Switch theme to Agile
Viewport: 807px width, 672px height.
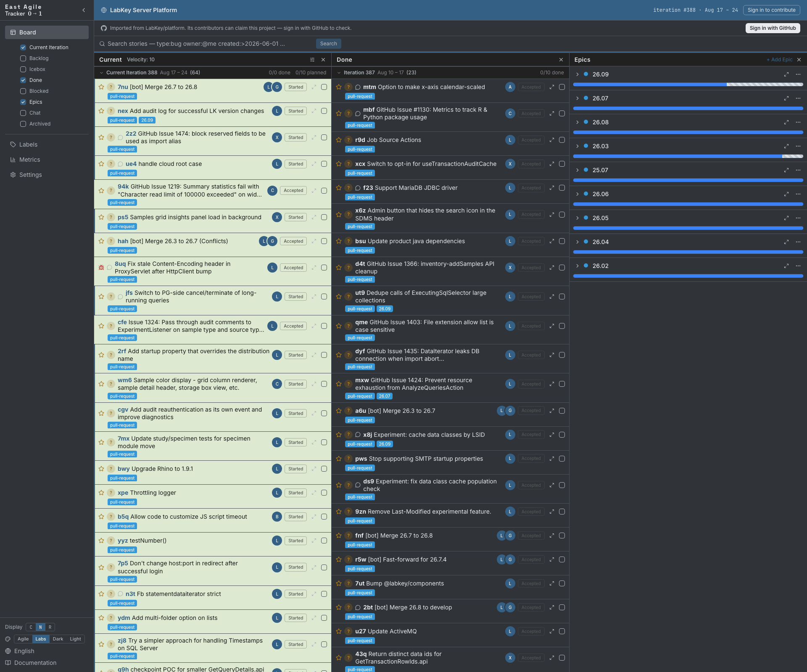tap(23, 639)
